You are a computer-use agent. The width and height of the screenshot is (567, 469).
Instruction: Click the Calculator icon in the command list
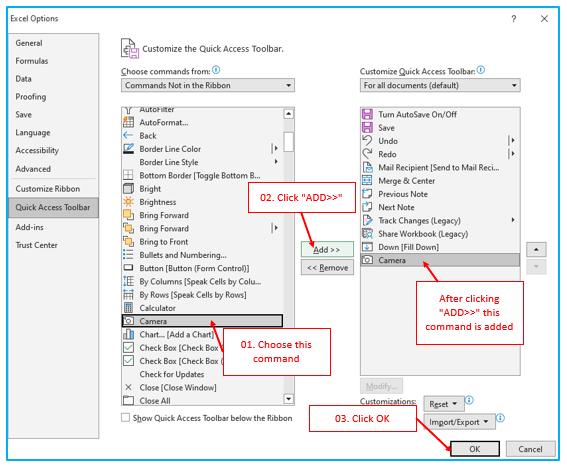tap(128, 308)
